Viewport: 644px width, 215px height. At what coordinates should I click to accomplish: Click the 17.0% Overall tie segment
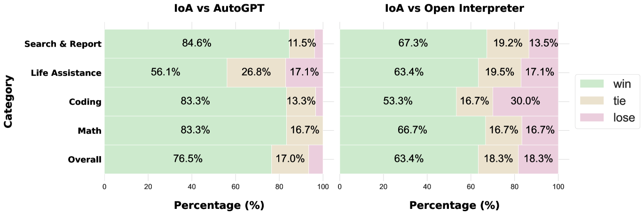point(290,159)
